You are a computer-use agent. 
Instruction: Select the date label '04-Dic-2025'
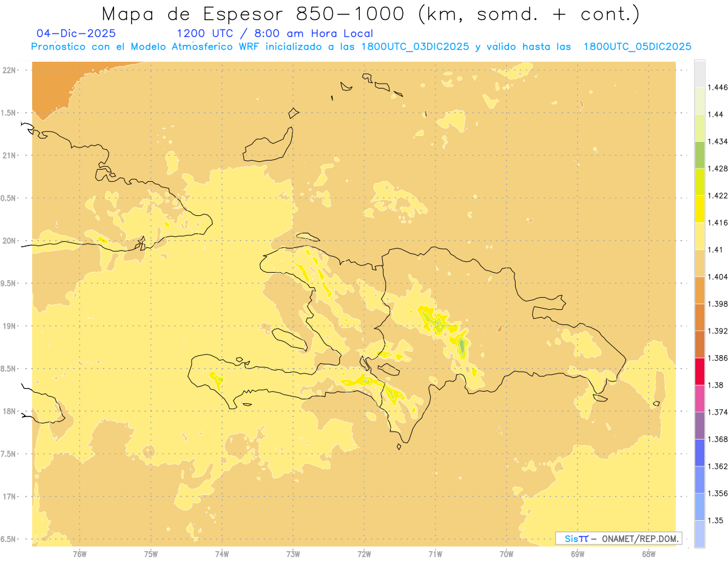point(76,34)
